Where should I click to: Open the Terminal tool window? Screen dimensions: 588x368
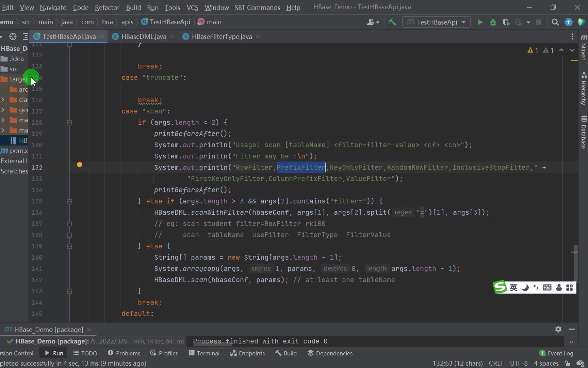pos(204,353)
